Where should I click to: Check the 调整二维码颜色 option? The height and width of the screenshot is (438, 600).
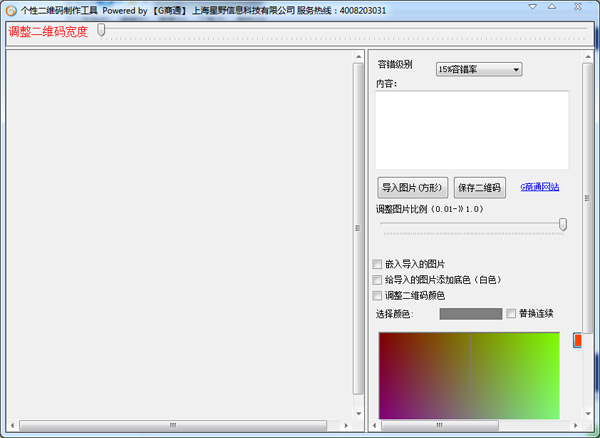377,296
